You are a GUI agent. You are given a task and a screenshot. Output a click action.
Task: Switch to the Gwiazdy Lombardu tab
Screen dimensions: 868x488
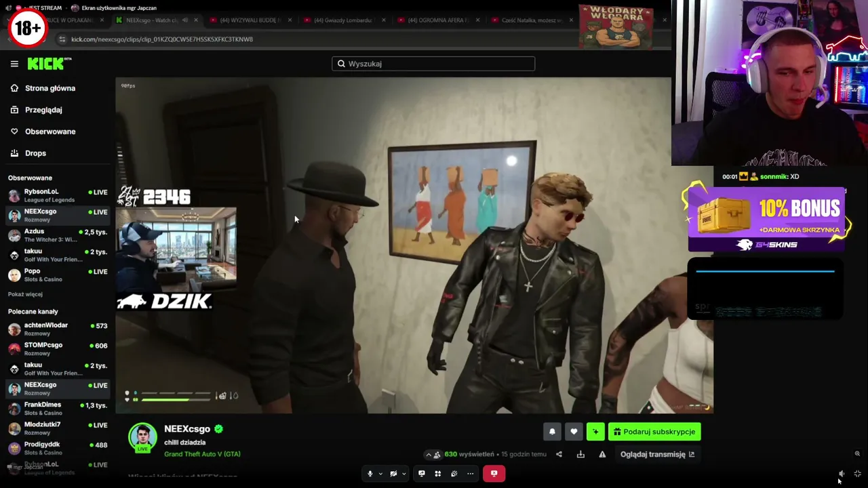343,20
